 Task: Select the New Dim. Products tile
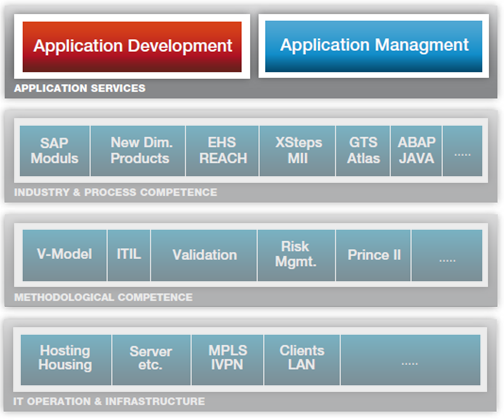point(138,151)
